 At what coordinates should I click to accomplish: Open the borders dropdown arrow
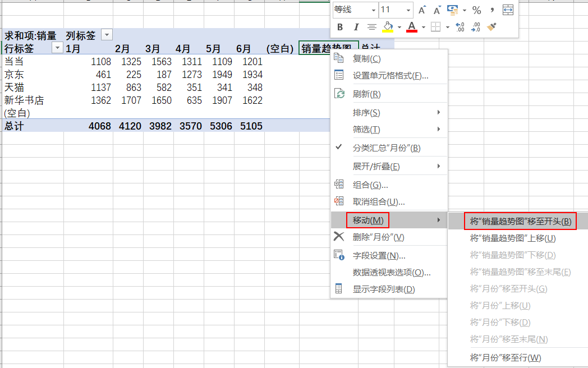pyautogui.click(x=447, y=27)
